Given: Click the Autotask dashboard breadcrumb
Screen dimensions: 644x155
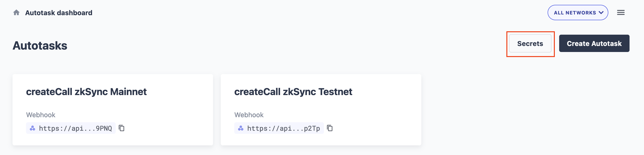Looking at the screenshot, I should (x=59, y=13).
